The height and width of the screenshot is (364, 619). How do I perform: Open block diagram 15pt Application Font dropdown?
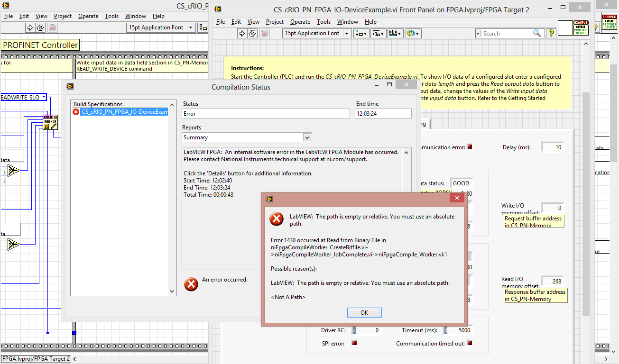point(191,27)
